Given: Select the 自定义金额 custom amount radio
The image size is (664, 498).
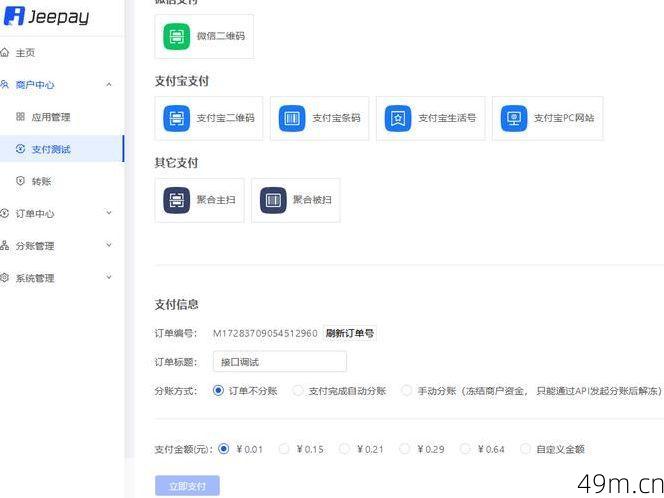Looking at the screenshot, I should click(x=526, y=449).
